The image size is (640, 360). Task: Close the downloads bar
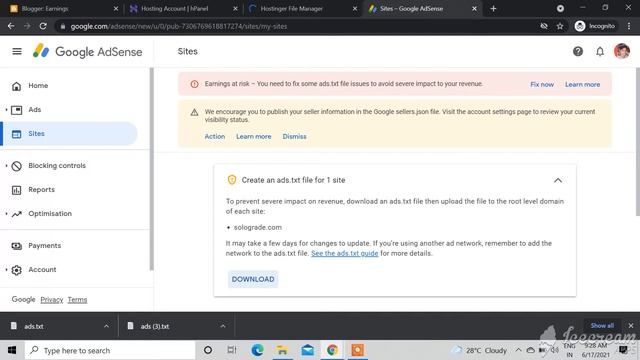pos(631,326)
